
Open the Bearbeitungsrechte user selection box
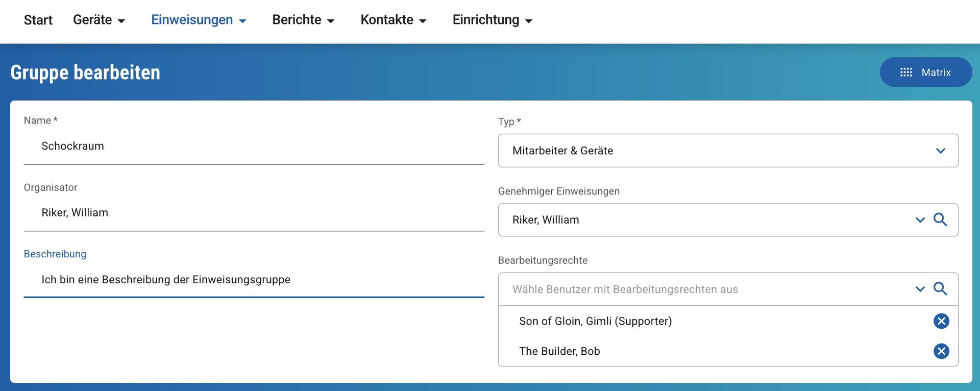coord(728,289)
